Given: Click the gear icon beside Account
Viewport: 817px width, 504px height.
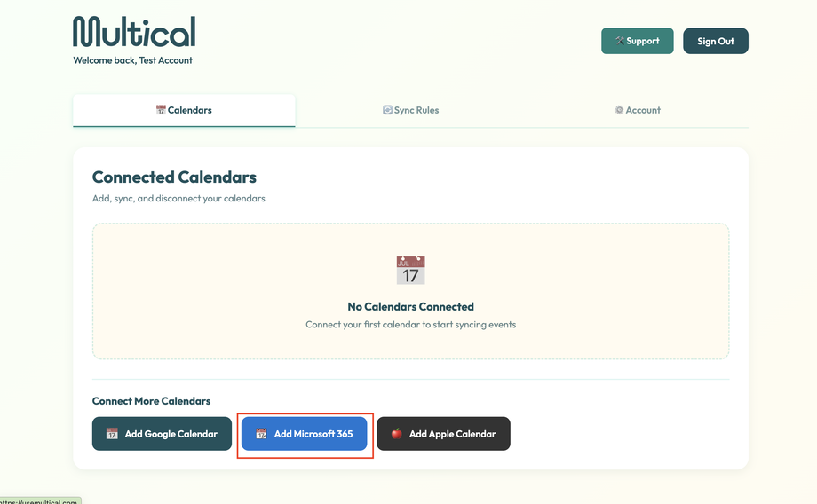Looking at the screenshot, I should pyautogui.click(x=619, y=110).
